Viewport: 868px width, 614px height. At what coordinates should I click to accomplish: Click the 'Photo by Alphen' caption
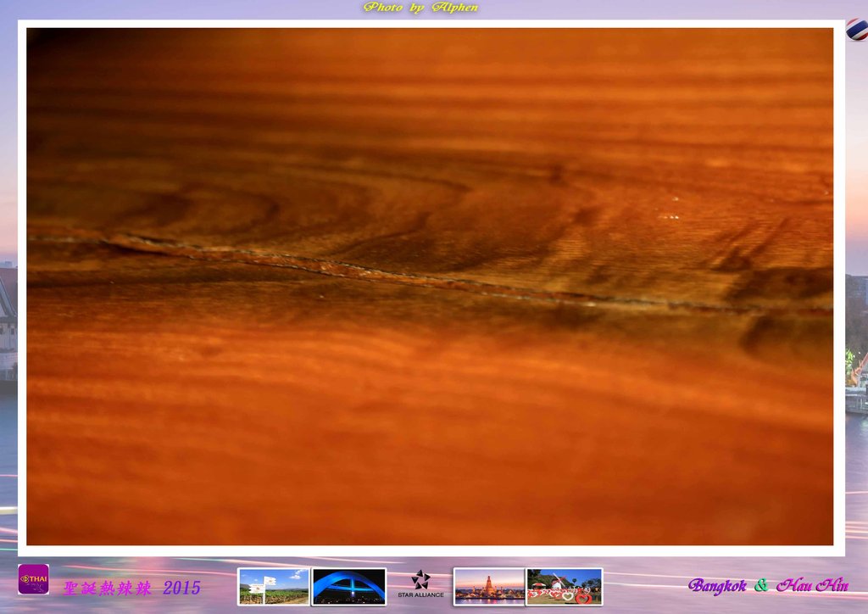tap(420, 7)
